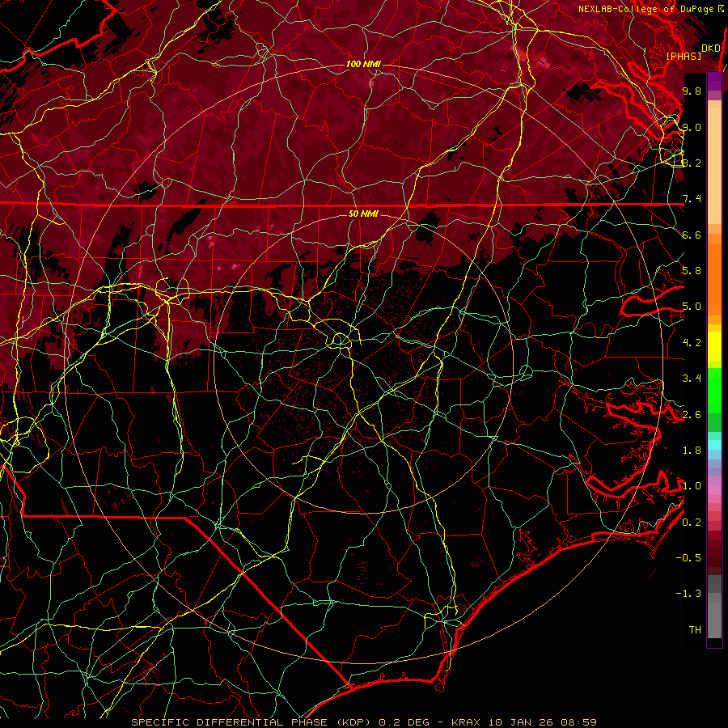
Task: Pick the bright green band on the color bar
Action: coord(714,390)
